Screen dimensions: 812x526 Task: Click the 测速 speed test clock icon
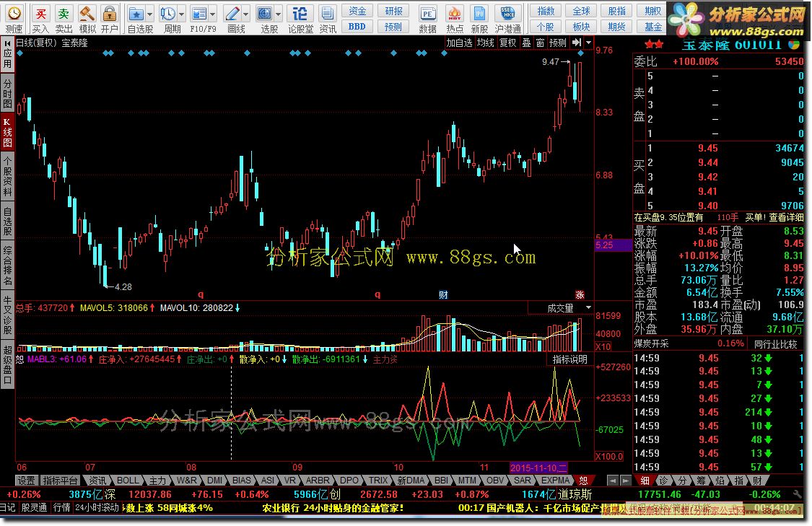click(x=14, y=14)
